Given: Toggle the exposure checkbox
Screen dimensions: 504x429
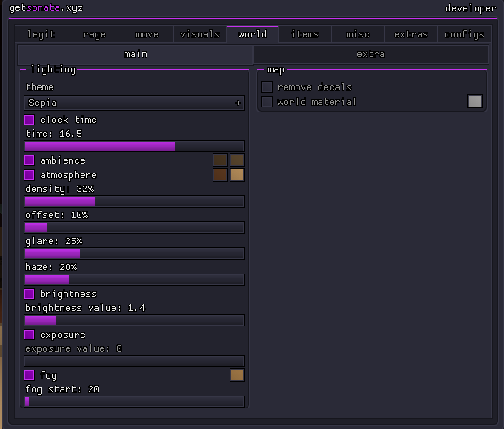Looking at the screenshot, I should click(29, 335).
